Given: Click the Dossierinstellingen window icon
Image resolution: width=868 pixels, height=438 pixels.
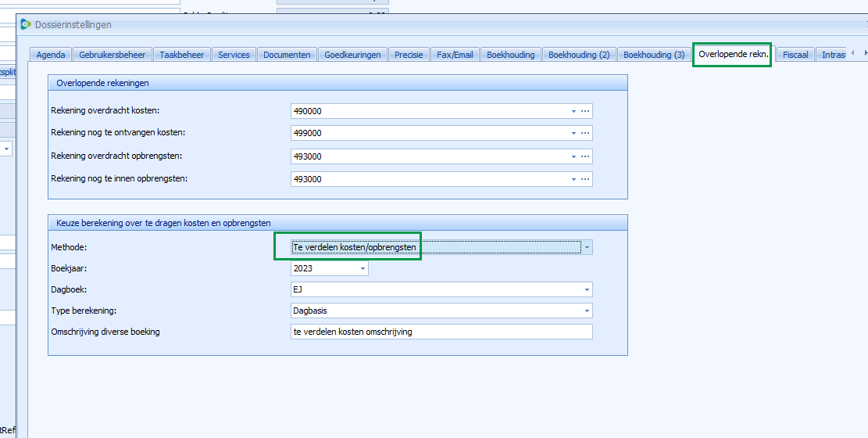Looking at the screenshot, I should (x=26, y=24).
